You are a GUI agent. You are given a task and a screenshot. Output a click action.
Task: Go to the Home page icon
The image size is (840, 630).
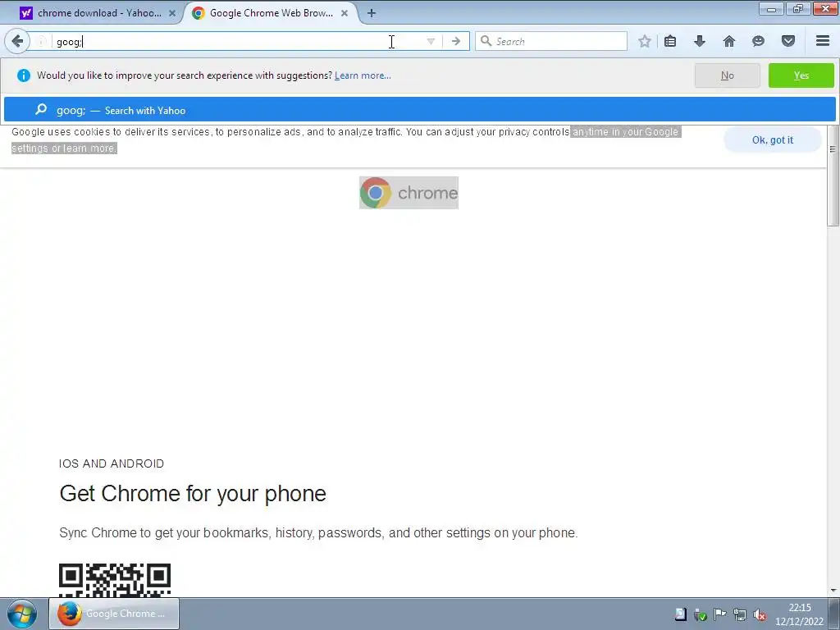point(729,41)
